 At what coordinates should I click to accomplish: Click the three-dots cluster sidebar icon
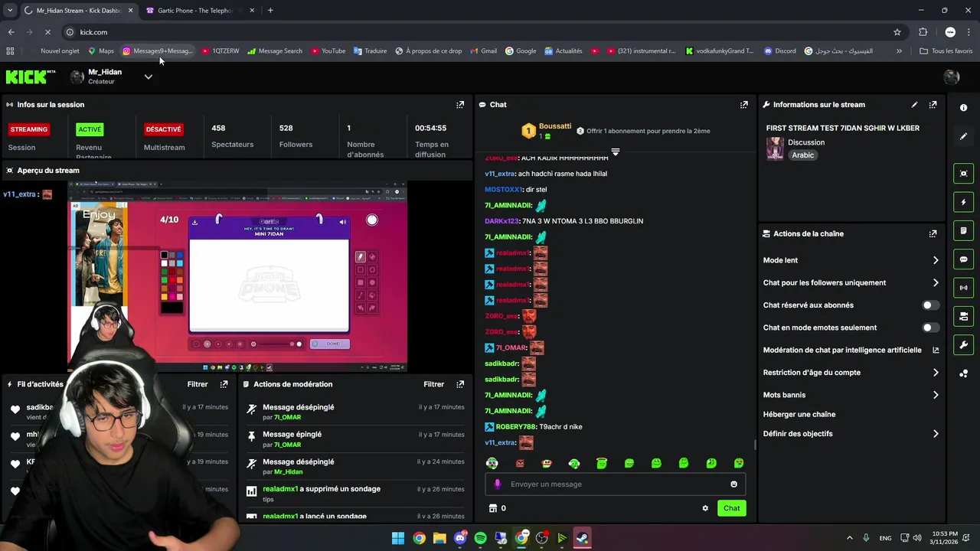963,373
